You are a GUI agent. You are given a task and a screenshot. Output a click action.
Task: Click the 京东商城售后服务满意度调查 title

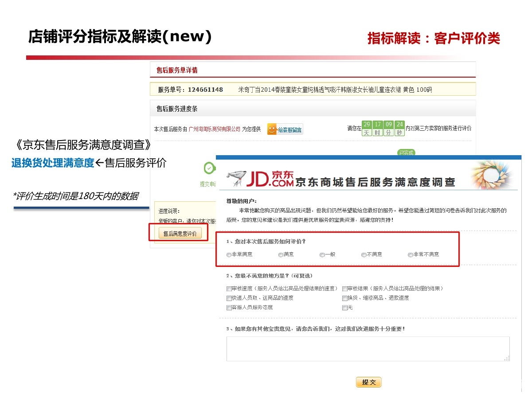click(x=376, y=182)
